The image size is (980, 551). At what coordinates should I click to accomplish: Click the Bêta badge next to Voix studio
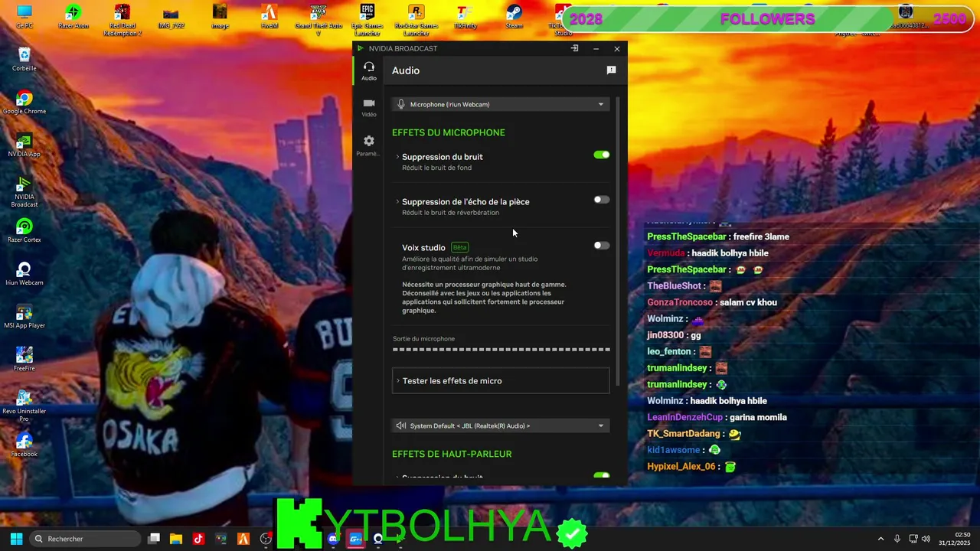coord(459,247)
